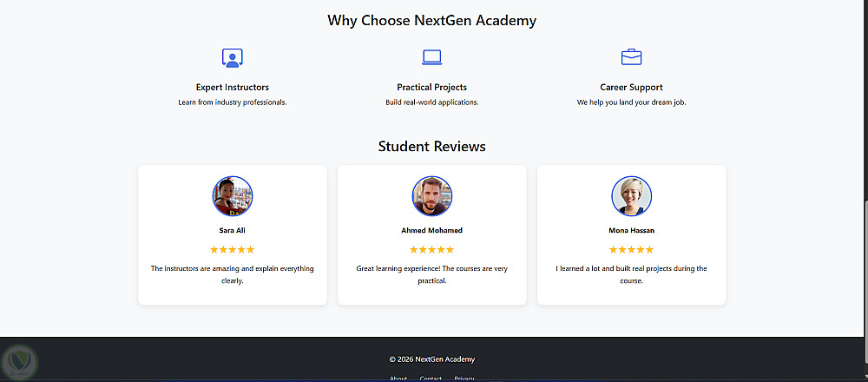Open the Privacy footer link
The image size is (868, 382).
[x=464, y=379]
